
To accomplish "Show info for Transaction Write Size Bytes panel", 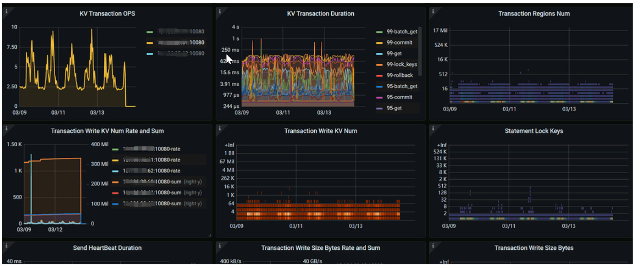I will (433, 245).
